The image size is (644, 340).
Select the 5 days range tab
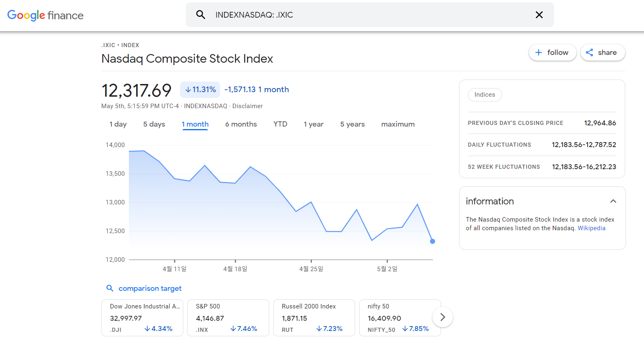154,124
